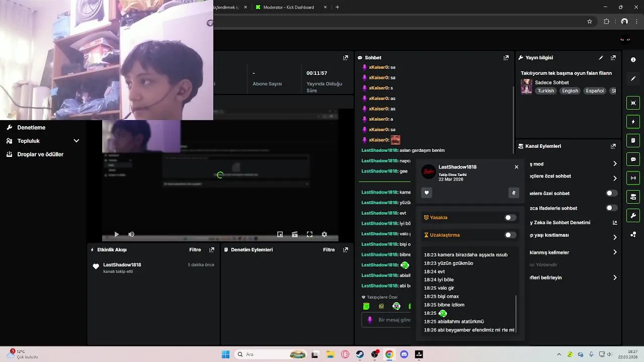Click the taskbar search box Ara

coord(270,354)
